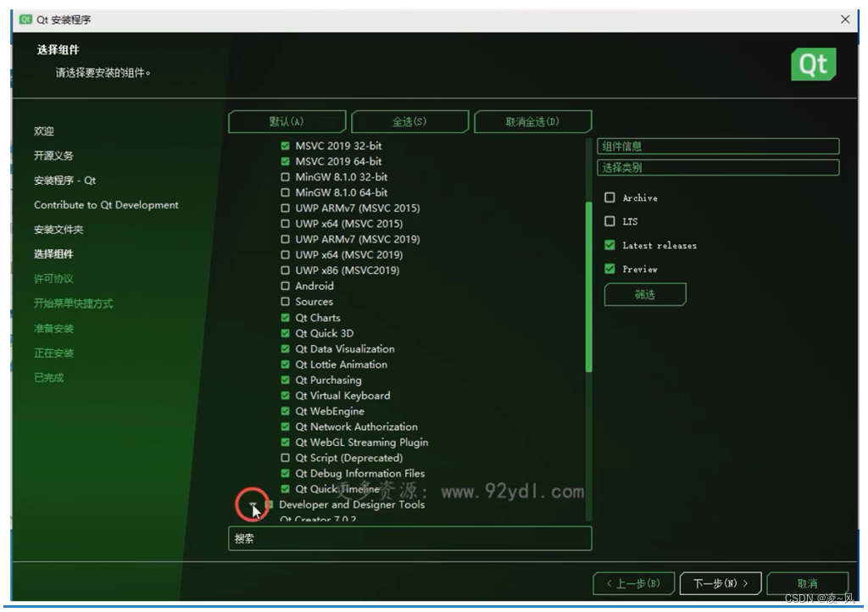Open the 选择类别 panel header
The image size is (868, 612).
718,168
